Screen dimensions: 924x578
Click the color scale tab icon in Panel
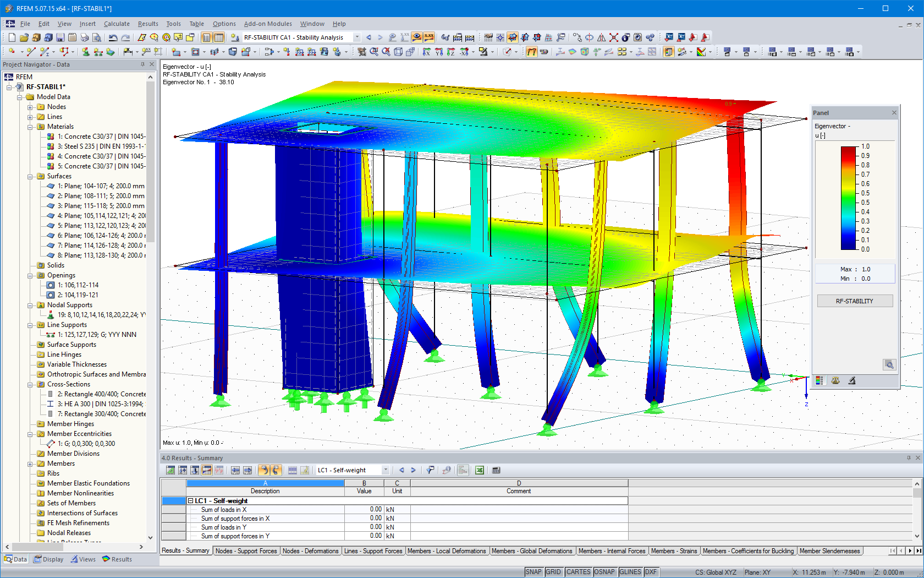coord(820,380)
